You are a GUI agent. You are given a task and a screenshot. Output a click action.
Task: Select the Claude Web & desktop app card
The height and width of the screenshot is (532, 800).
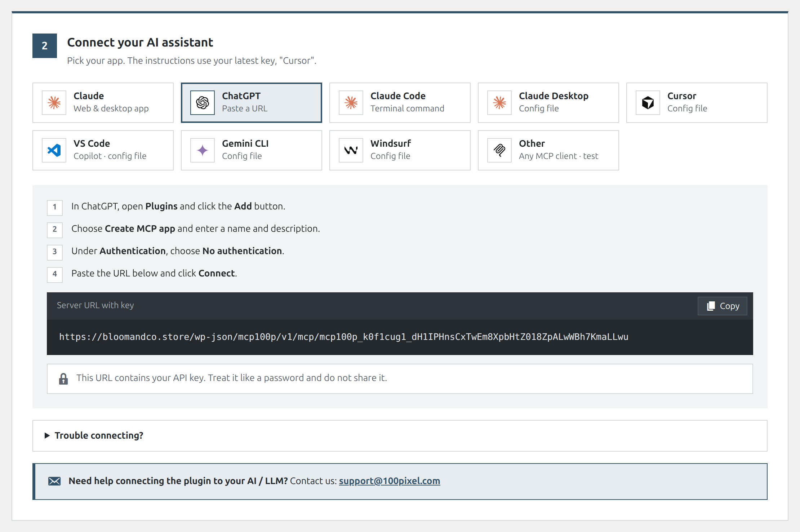103,103
